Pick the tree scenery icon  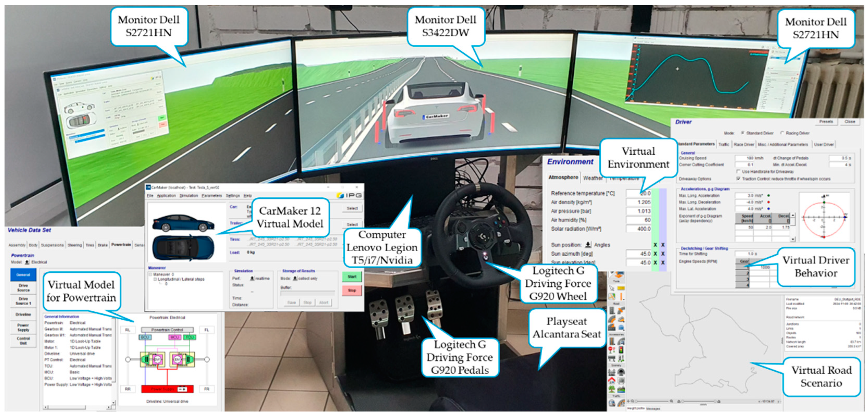click(612, 389)
